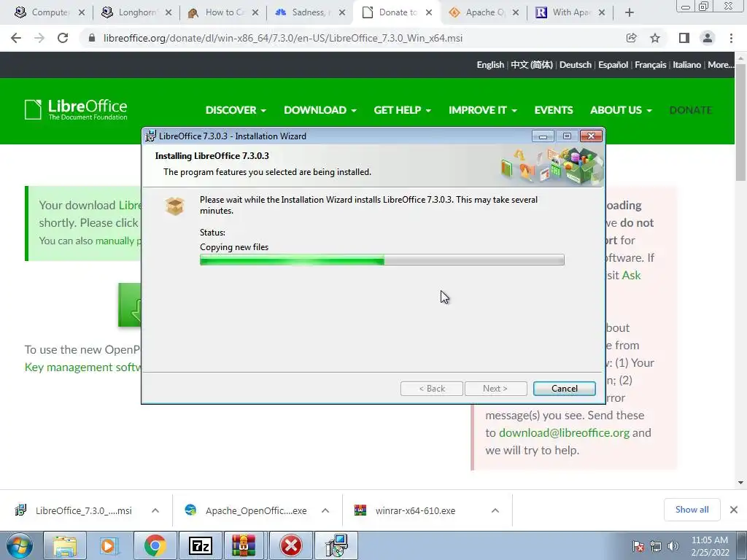This screenshot has height=560, width=747.
Task: Open 7-Zip from the taskbar
Action: point(201,545)
